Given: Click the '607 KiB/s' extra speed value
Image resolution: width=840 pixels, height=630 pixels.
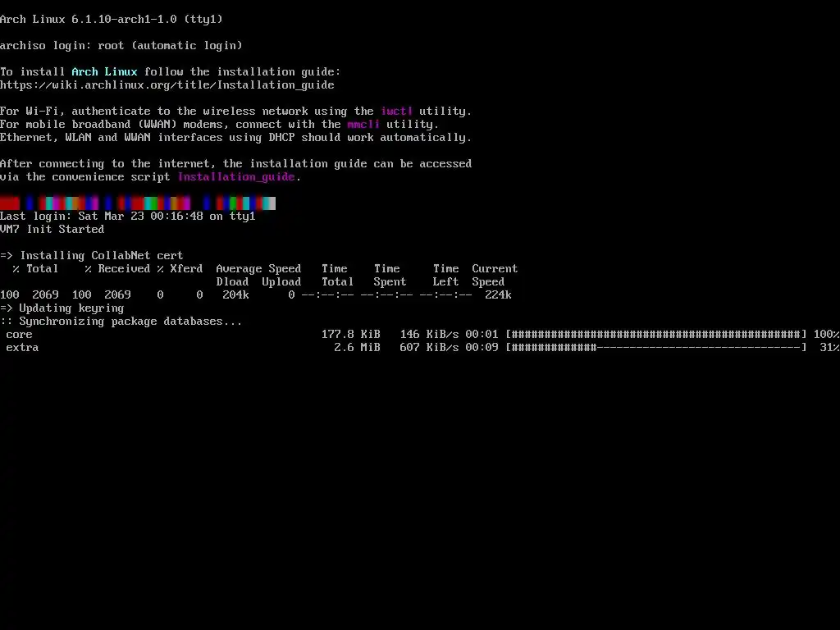Looking at the screenshot, I should [x=430, y=348].
